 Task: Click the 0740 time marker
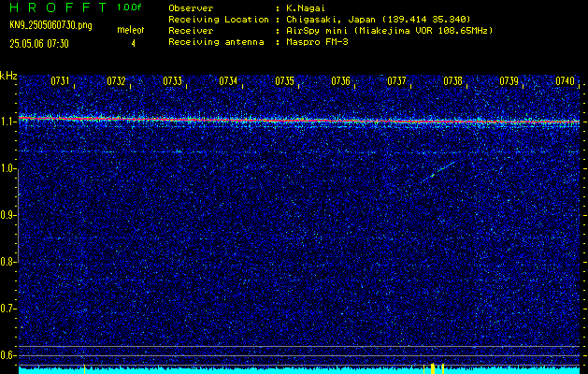566,81
